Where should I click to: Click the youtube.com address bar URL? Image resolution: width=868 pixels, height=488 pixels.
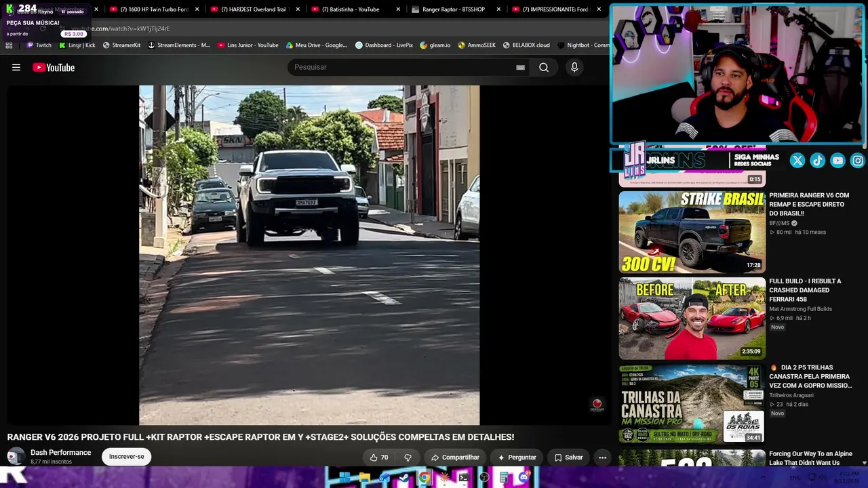121,28
